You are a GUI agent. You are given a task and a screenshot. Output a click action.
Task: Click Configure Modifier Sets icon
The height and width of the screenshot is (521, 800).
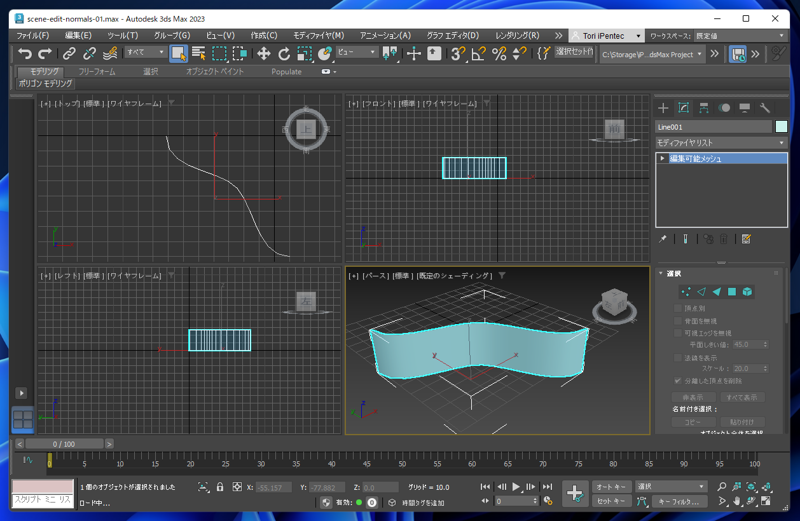click(x=746, y=239)
